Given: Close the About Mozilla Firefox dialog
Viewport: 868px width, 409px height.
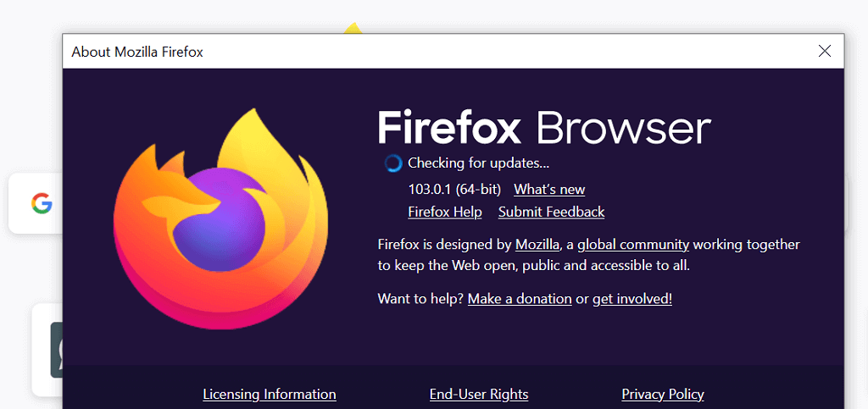Looking at the screenshot, I should point(825,51).
